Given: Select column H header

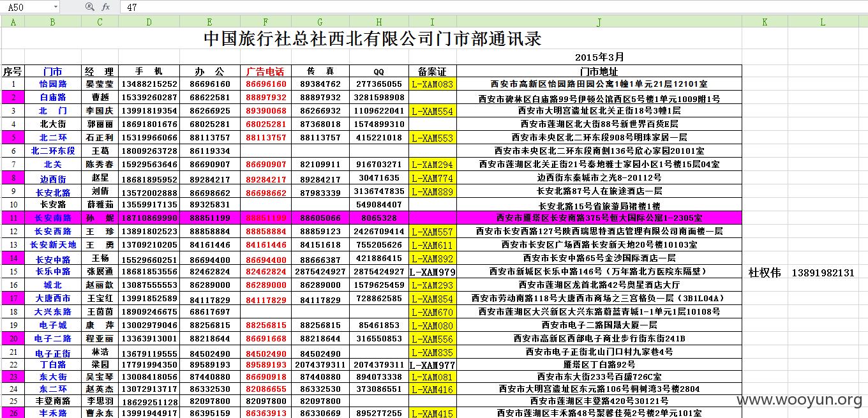Looking at the screenshot, I should click(379, 22).
